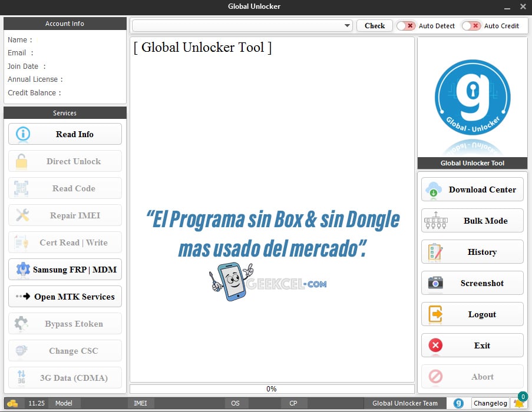The image size is (532, 412).
Task: Click the OS status bar field
Action: (235, 403)
